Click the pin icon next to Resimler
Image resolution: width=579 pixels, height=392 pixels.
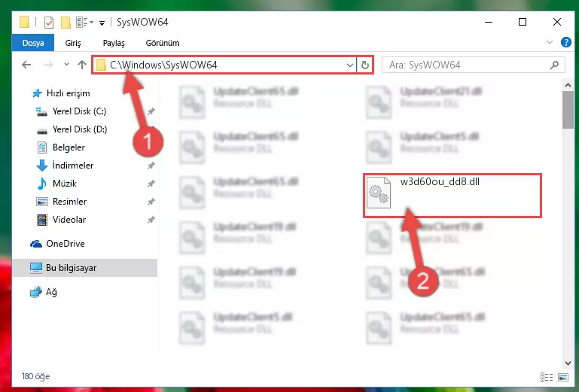151,202
